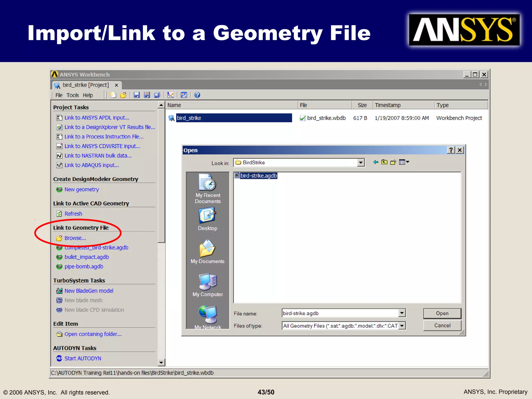Click the Browse folder icon

tap(59, 238)
